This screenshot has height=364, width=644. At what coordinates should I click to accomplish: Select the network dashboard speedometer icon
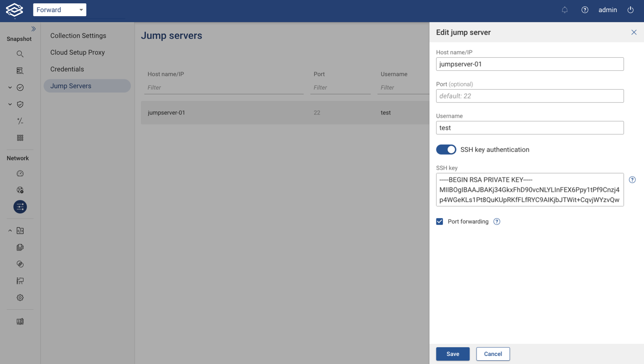(x=20, y=173)
